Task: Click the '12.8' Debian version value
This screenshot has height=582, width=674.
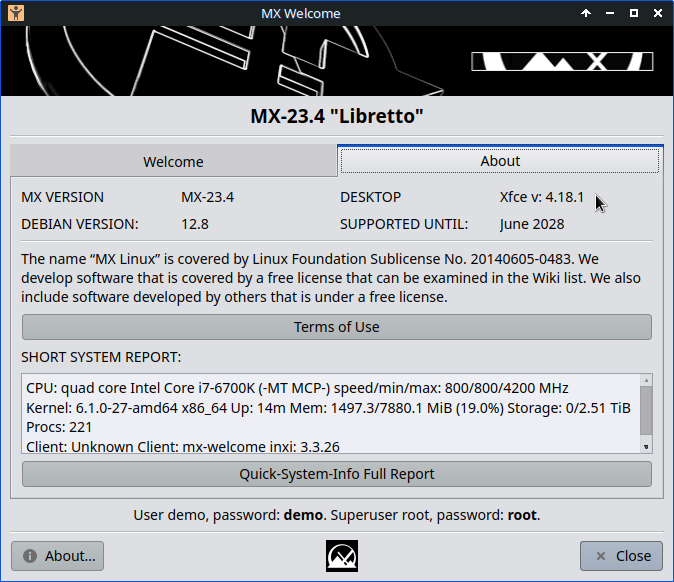Action: coord(195,224)
